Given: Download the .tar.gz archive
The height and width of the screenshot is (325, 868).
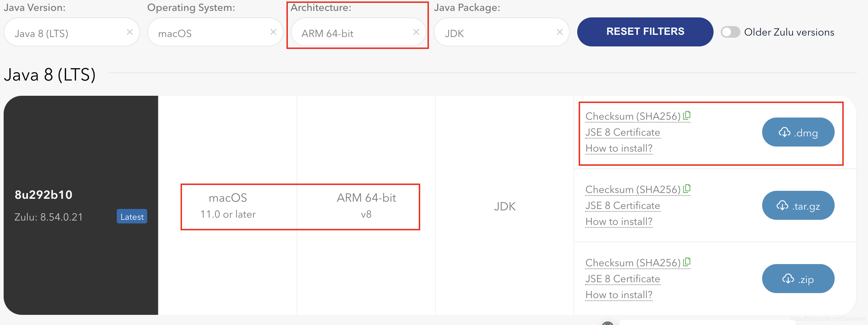Looking at the screenshot, I should (x=798, y=205).
